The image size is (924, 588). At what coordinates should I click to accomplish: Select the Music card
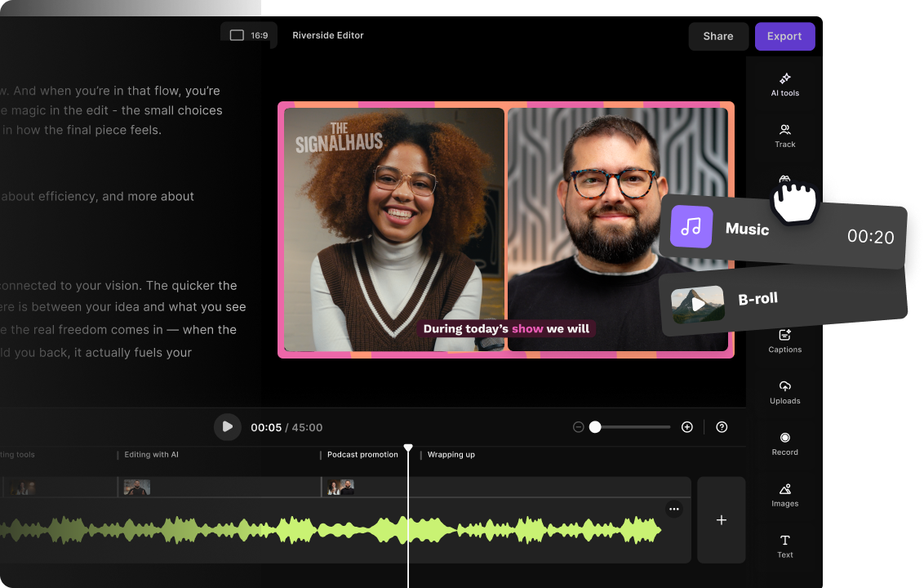[783, 231]
